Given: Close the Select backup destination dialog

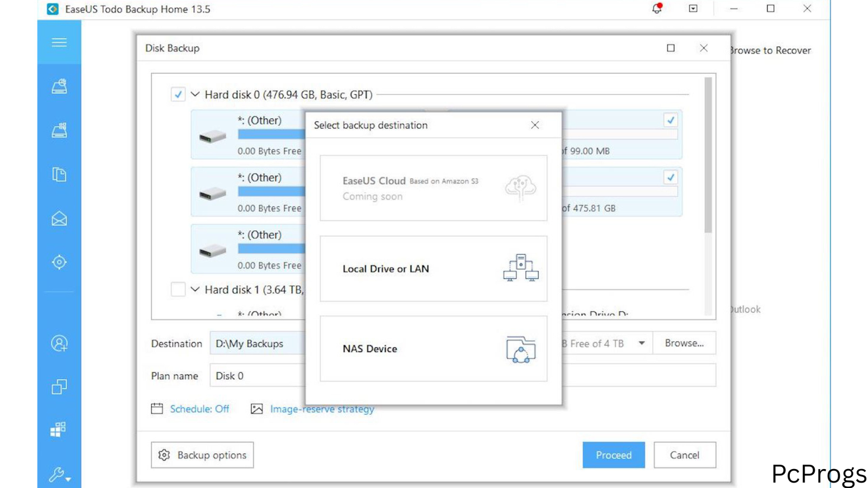Looking at the screenshot, I should (x=535, y=125).
